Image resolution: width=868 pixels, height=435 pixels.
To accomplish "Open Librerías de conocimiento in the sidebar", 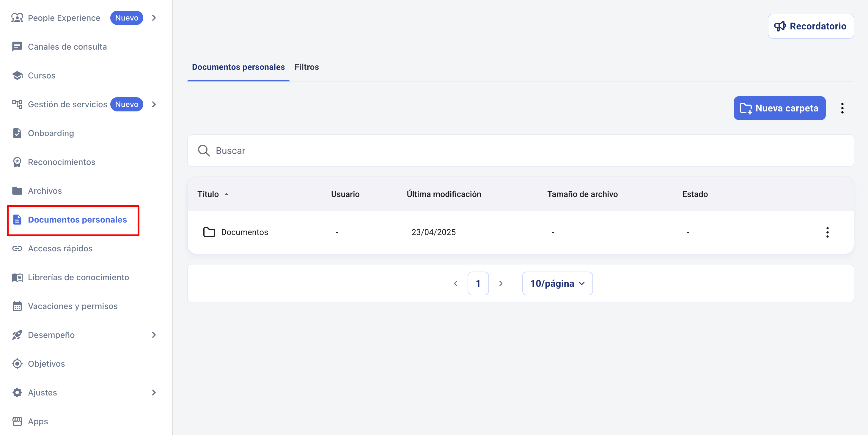I will click(x=78, y=278).
